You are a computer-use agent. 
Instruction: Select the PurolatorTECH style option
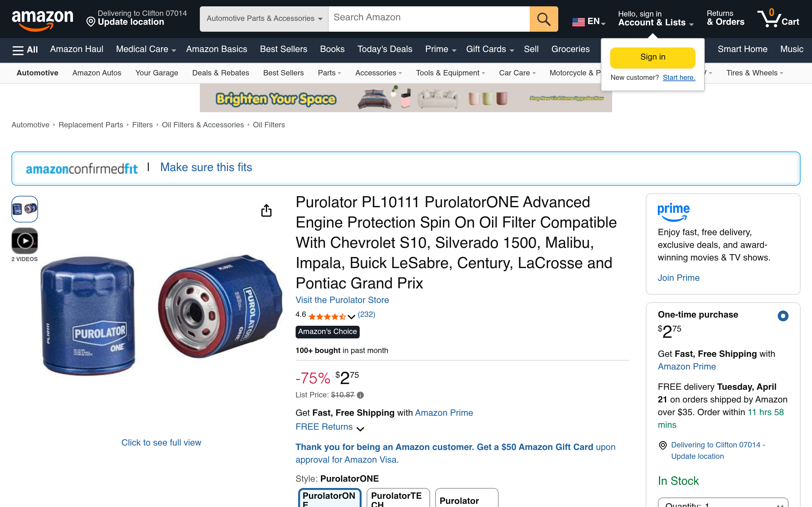click(398, 498)
